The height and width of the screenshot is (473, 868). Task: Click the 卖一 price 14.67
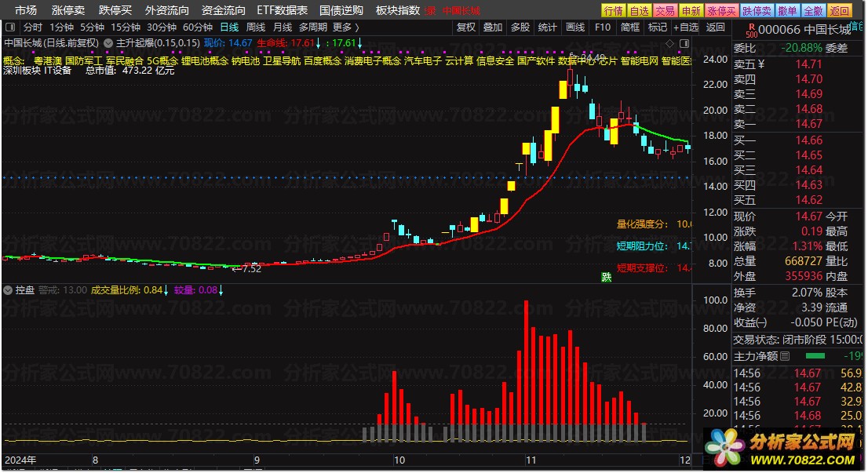tap(809, 124)
